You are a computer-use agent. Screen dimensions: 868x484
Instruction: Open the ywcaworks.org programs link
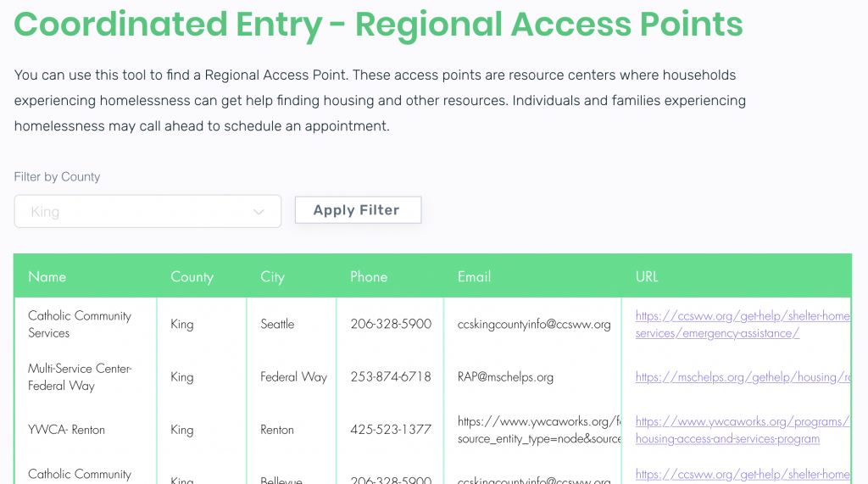743,430
